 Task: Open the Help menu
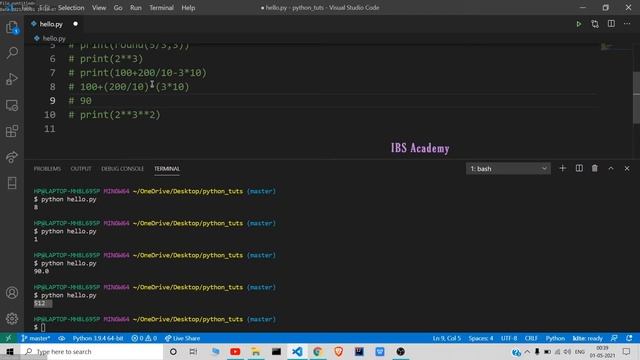click(x=188, y=8)
